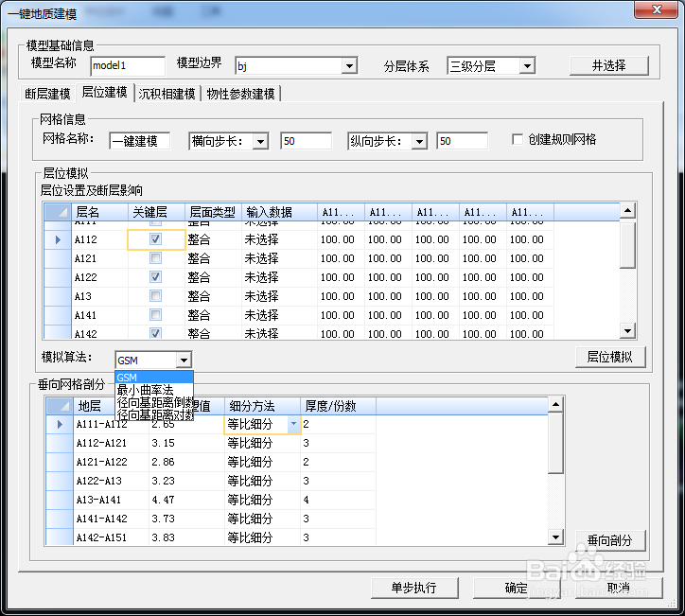Switch to the 层位建模 tab
The image size is (685, 616).
(104, 92)
